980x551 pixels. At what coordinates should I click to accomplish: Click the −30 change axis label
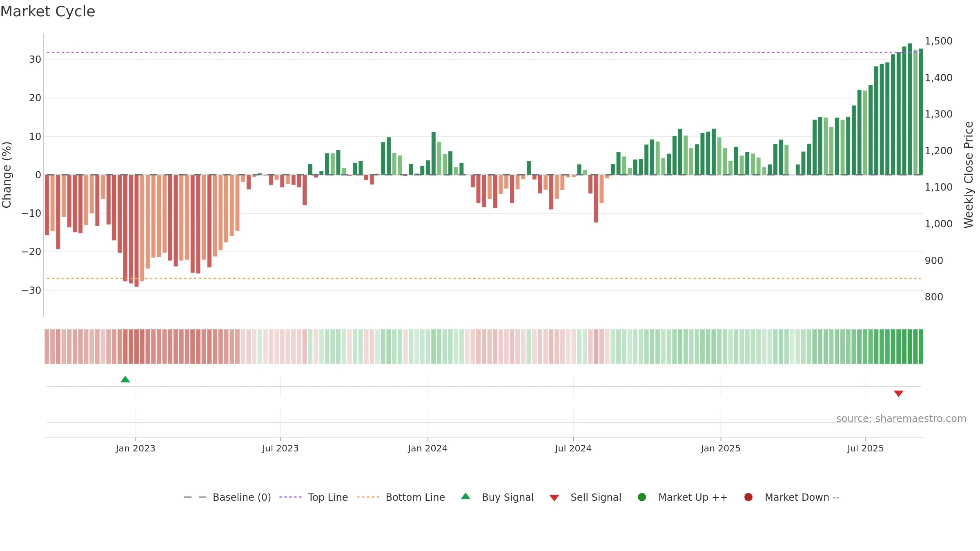click(x=31, y=291)
